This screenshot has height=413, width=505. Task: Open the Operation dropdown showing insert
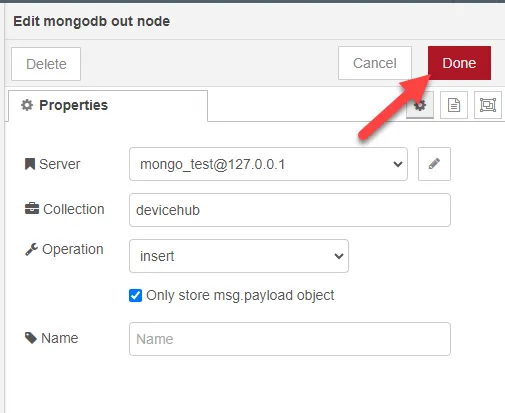(239, 256)
